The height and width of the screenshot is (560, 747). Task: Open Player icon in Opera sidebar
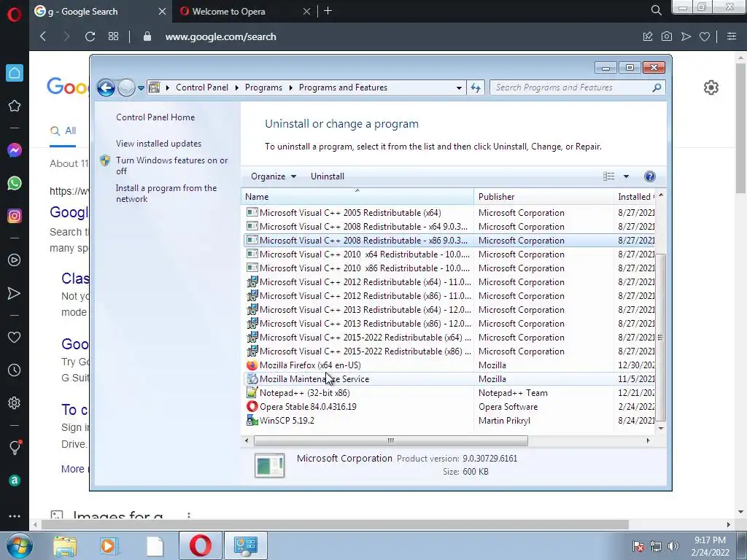point(15,260)
